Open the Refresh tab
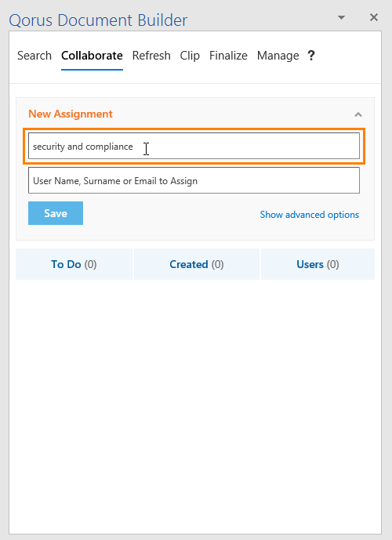Screen dimensions: 392x540 pyautogui.click(x=151, y=56)
